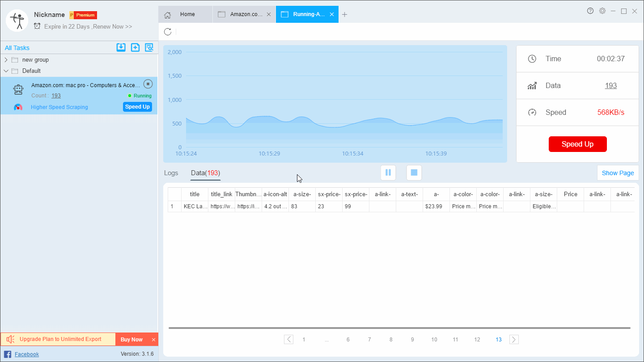Select the Running-A... tab
The width and height of the screenshot is (644, 362).
(x=307, y=14)
